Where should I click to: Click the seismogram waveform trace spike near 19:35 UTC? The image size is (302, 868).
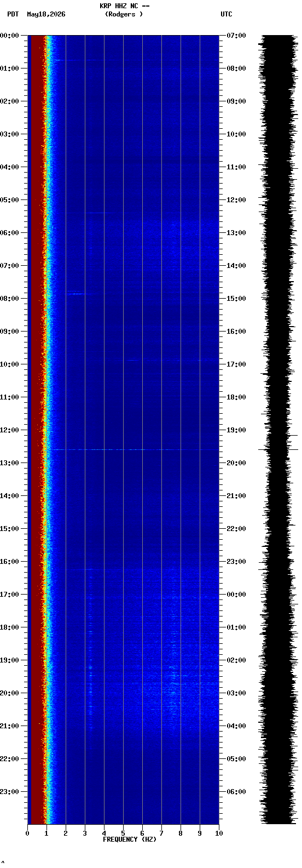(x=278, y=449)
